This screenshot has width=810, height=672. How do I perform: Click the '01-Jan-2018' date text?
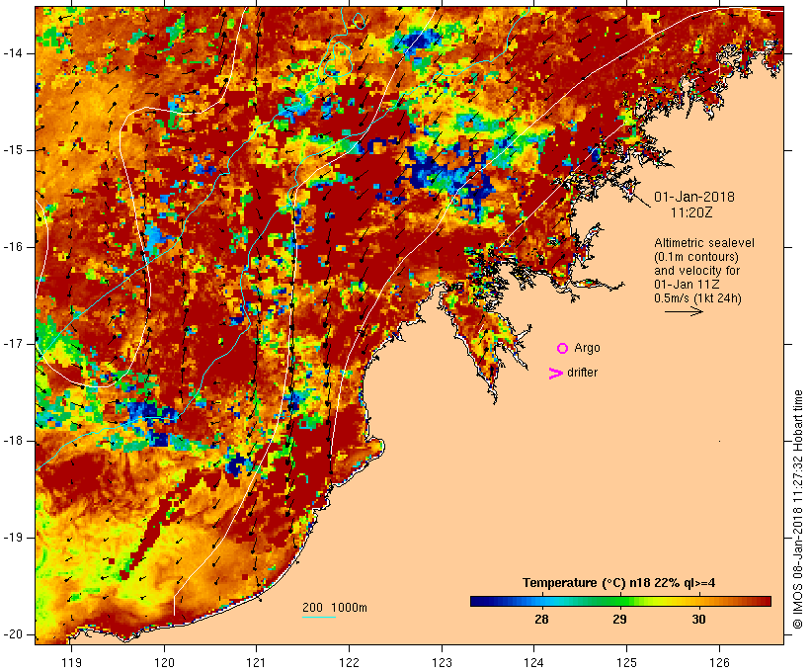click(694, 197)
